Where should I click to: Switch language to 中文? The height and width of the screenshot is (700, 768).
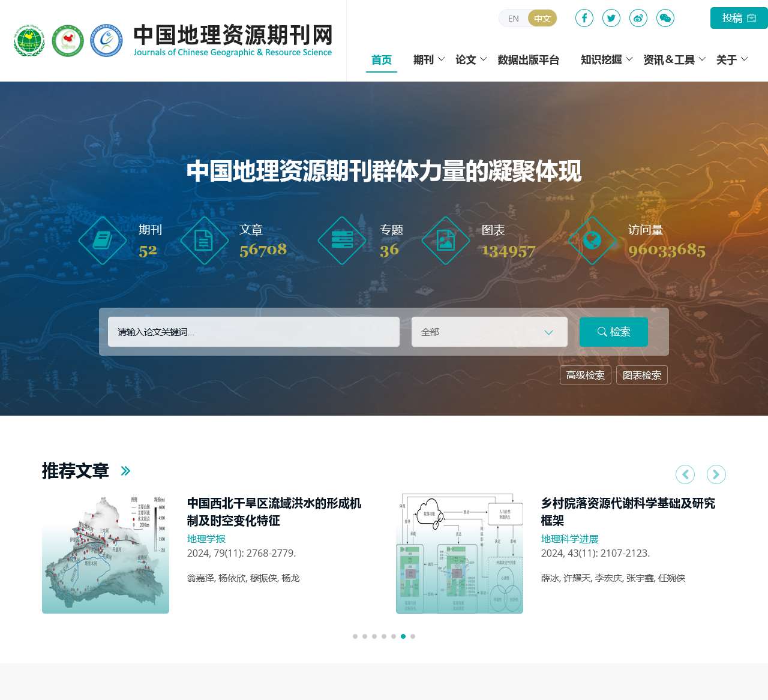tap(542, 19)
